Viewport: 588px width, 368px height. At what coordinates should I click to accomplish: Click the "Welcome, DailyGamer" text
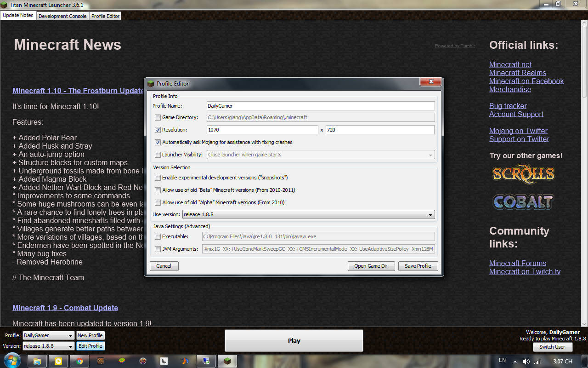(553, 332)
